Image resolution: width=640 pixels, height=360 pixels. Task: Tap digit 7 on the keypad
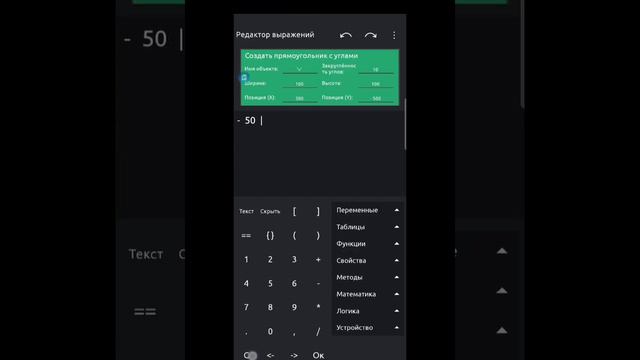click(246, 307)
